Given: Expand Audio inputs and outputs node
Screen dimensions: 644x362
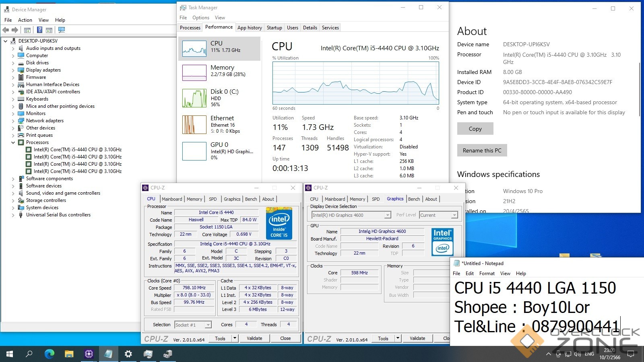Looking at the screenshot, I should (13, 48).
